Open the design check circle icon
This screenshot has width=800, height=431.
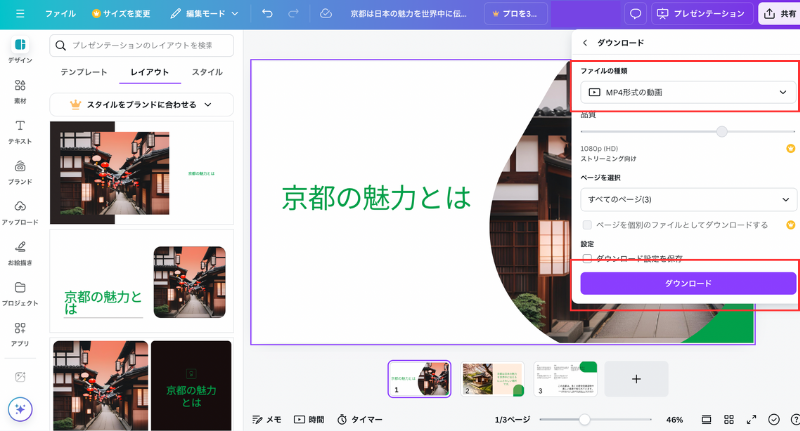[774, 419]
